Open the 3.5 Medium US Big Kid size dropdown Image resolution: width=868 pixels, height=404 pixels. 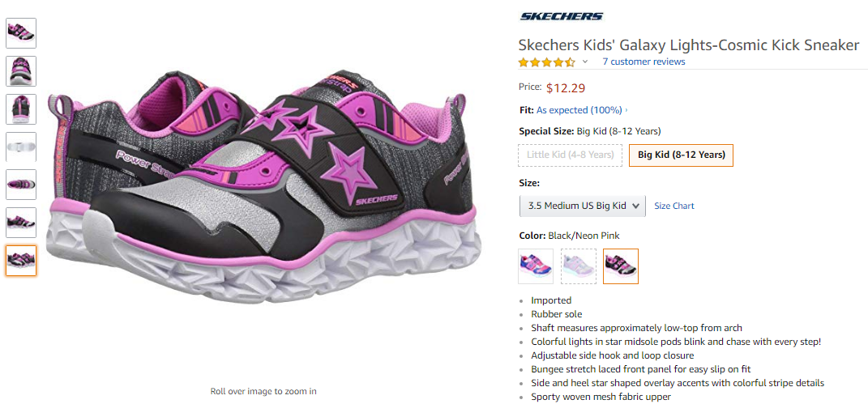click(583, 206)
